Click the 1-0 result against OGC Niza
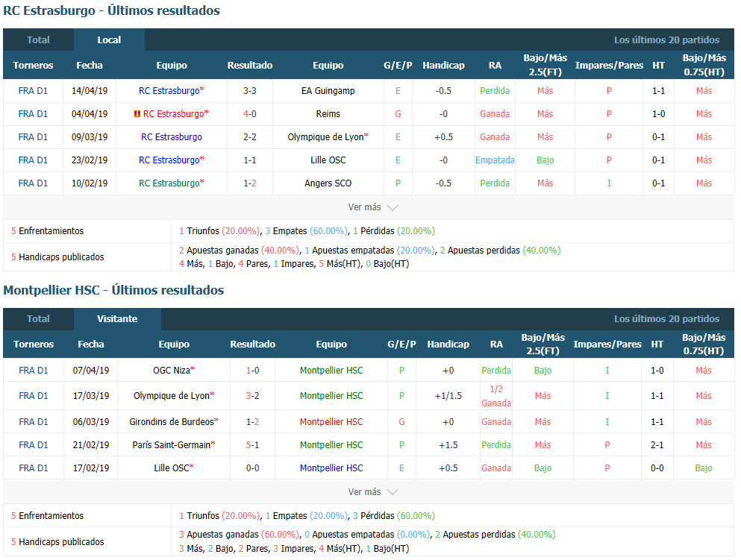Image resolution: width=741 pixels, height=560 pixels. click(x=253, y=371)
